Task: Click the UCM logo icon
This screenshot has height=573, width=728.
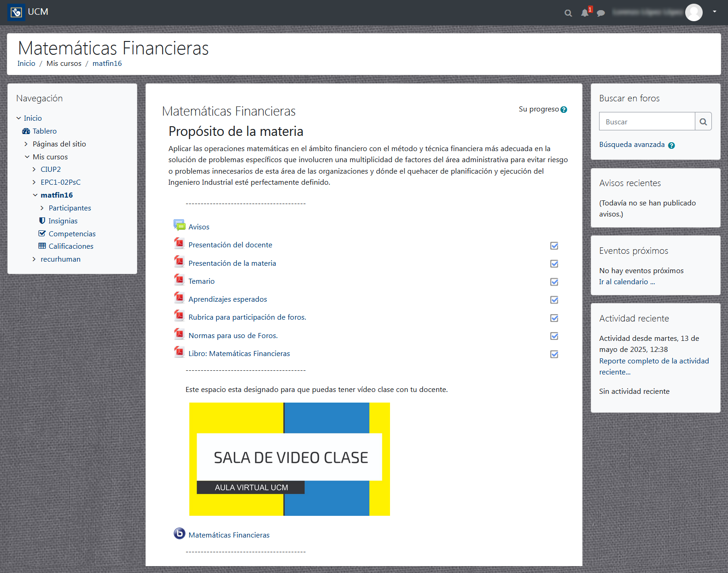Action: [x=17, y=12]
